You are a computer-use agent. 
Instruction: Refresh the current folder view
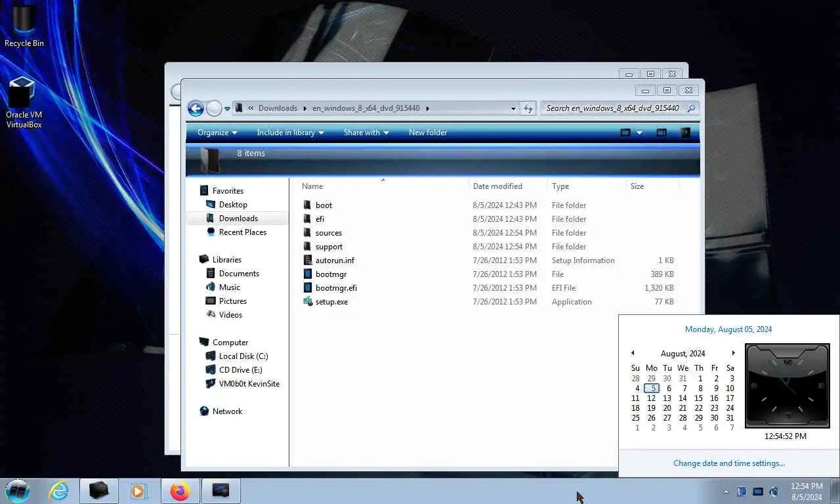point(528,108)
